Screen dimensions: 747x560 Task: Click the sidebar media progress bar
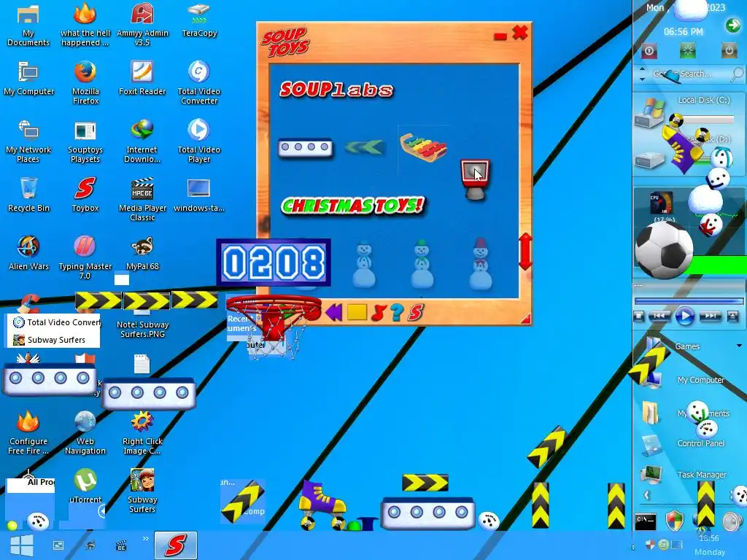point(689,301)
